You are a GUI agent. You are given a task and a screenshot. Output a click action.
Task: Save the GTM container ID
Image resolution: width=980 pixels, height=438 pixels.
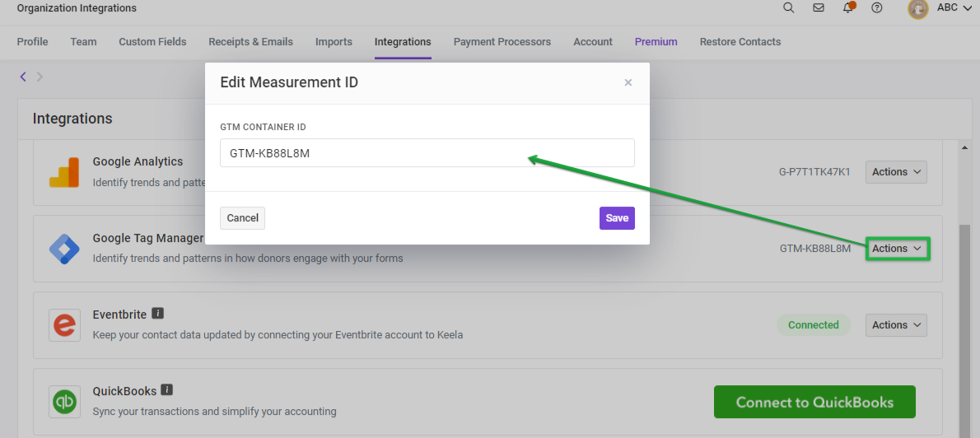[x=617, y=218]
